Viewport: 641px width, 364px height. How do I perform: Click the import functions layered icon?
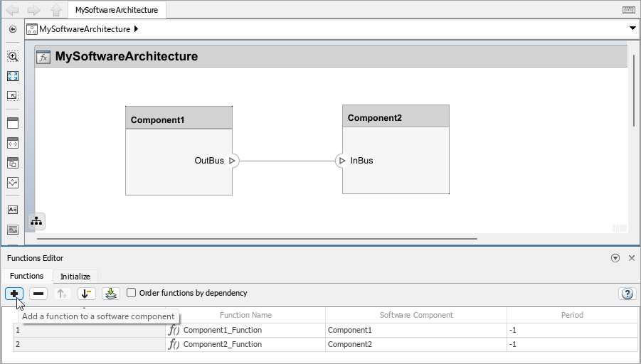[110, 293]
